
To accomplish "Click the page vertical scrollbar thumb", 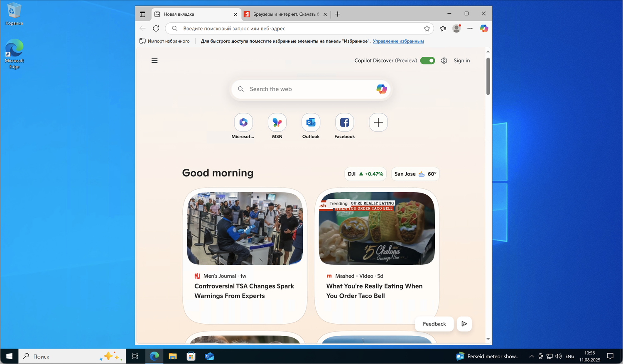I will pos(488,76).
